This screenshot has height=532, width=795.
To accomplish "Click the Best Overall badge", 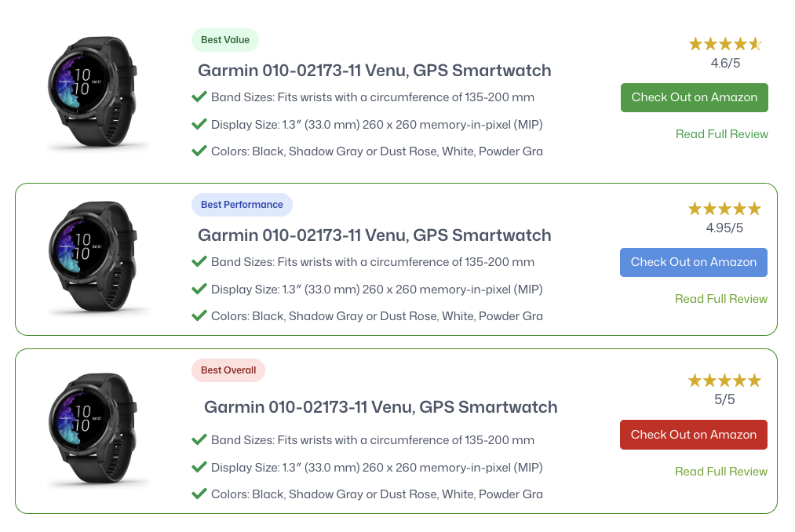I will 228,370.
